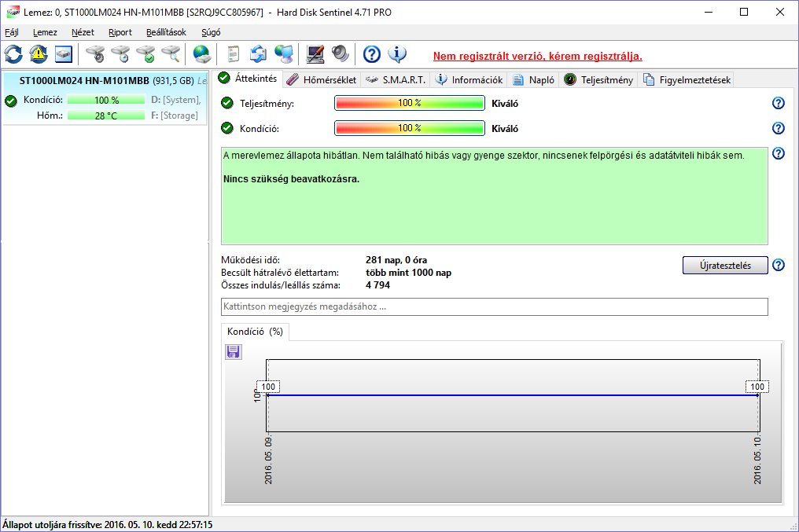
Task: Open the Riport menu
Action: [x=120, y=32]
